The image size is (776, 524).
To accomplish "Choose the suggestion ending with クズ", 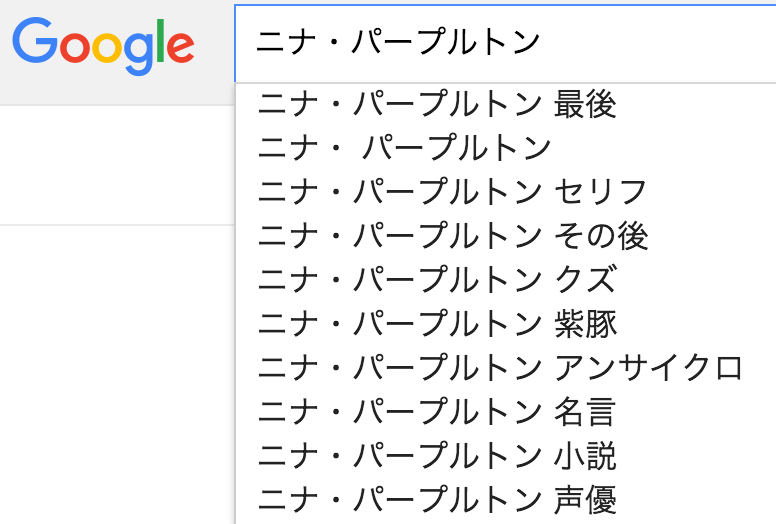I will click(x=506, y=280).
